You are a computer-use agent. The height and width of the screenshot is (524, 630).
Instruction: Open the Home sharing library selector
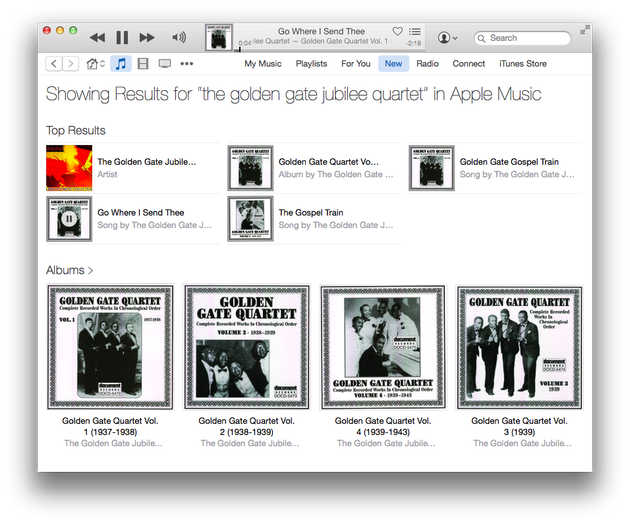96,63
